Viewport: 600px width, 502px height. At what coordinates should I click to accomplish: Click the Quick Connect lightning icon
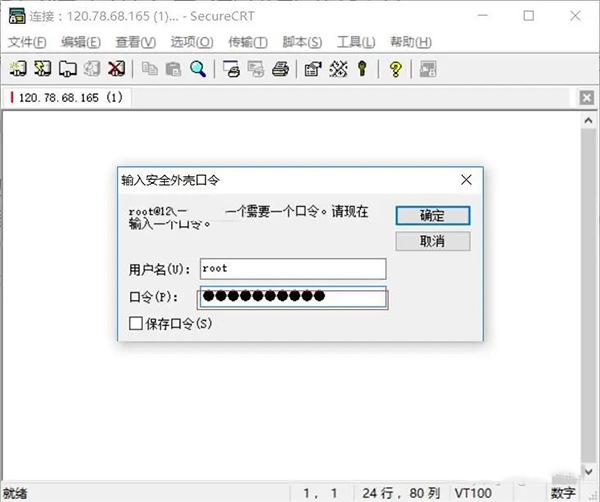point(42,69)
